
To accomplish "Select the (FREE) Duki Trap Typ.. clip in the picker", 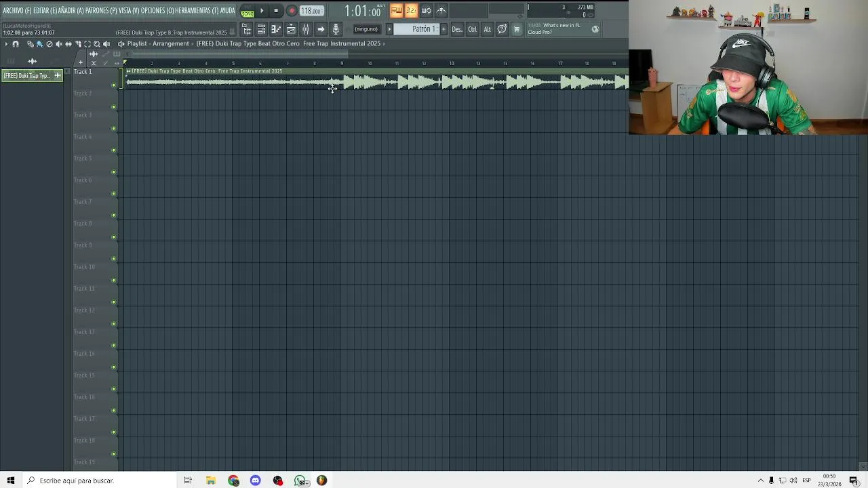I will click(32, 76).
